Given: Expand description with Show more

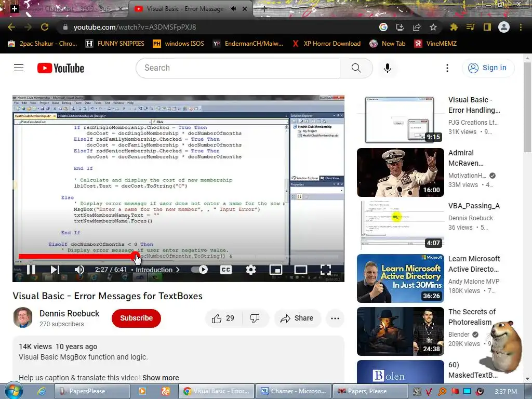Looking at the screenshot, I should click(x=161, y=378).
